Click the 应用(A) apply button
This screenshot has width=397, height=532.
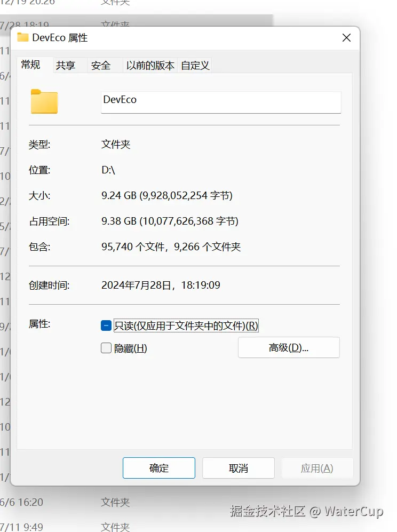coord(317,468)
